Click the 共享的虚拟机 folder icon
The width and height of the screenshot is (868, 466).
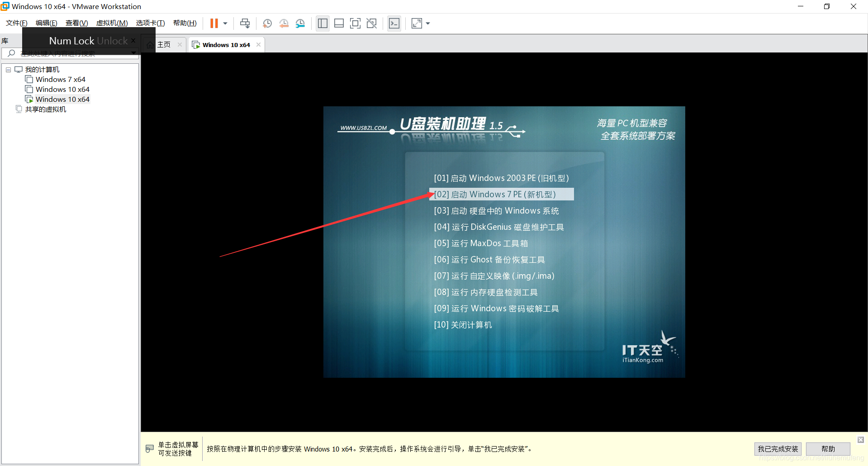[19, 109]
